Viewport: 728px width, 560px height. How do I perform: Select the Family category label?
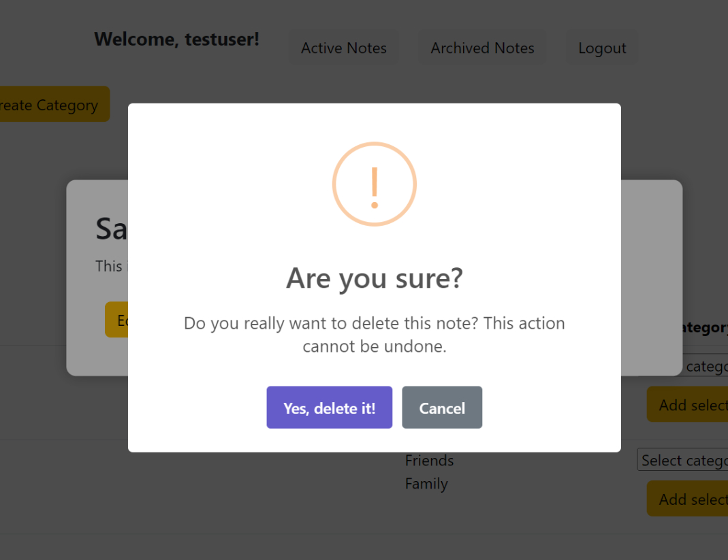(x=426, y=484)
